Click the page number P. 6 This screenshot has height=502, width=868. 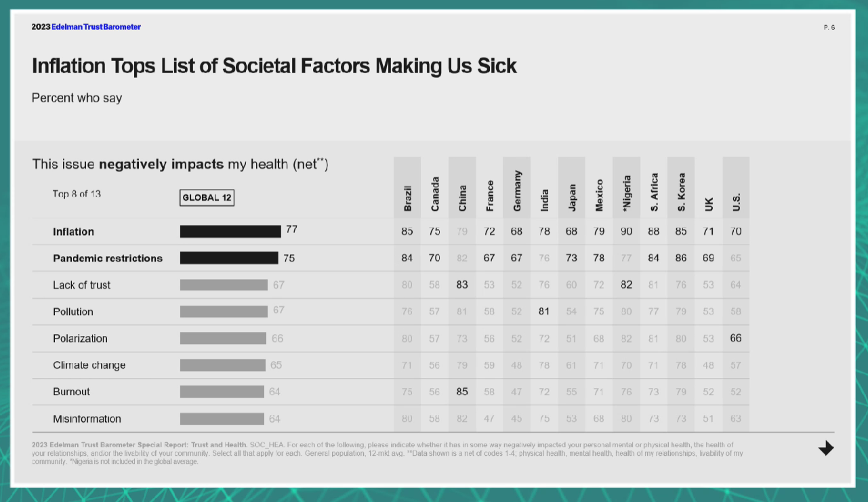coord(829,28)
